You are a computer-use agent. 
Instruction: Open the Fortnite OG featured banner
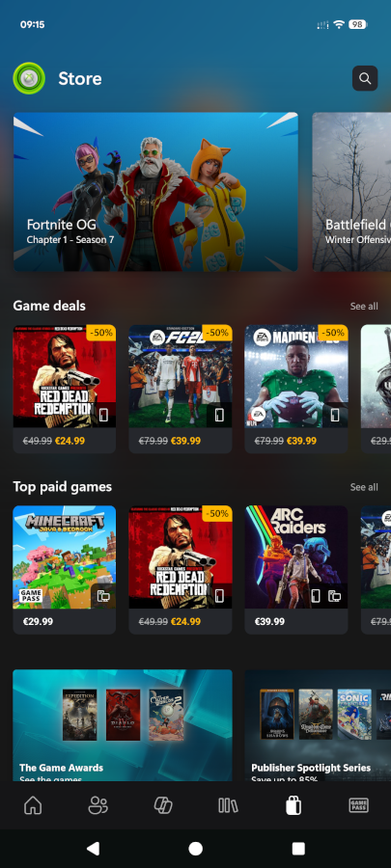pos(155,192)
